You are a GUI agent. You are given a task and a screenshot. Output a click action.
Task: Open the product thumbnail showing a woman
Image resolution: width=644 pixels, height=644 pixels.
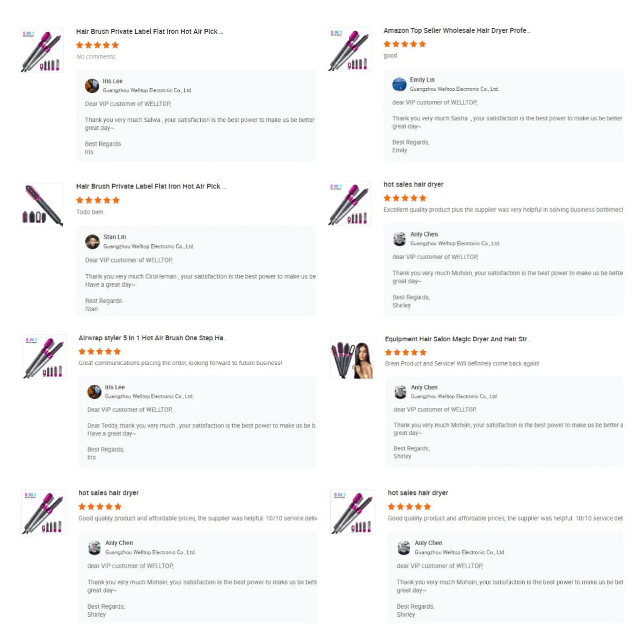tap(352, 358)
